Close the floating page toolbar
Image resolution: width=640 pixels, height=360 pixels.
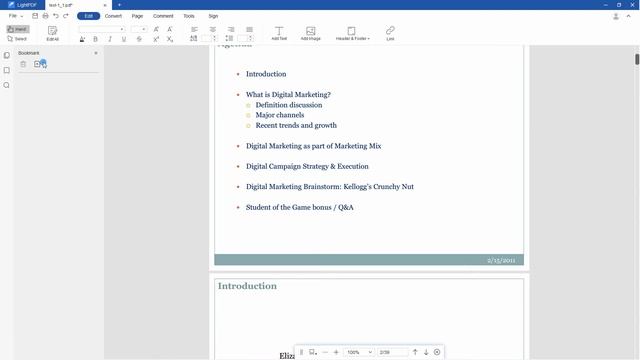[x=437, y=352]
